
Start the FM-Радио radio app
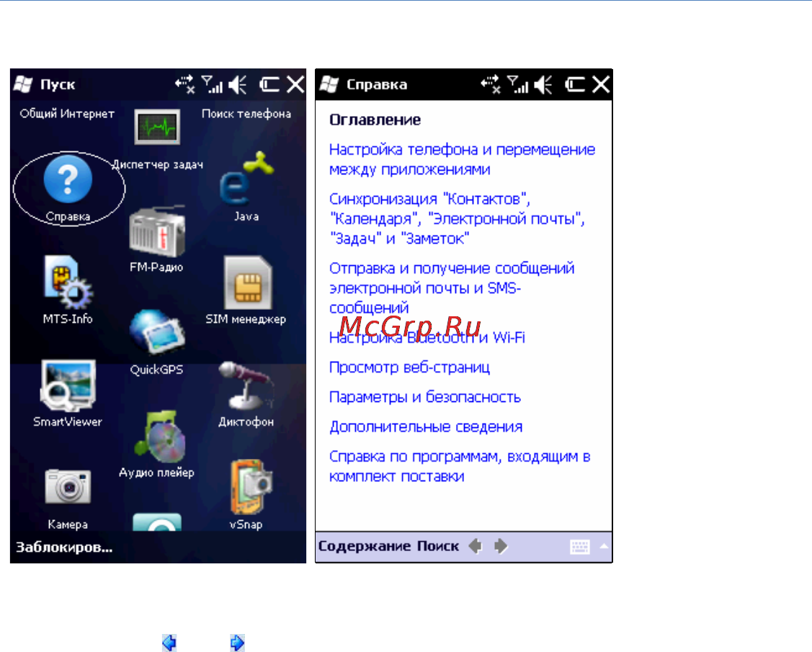pos(156,231)
